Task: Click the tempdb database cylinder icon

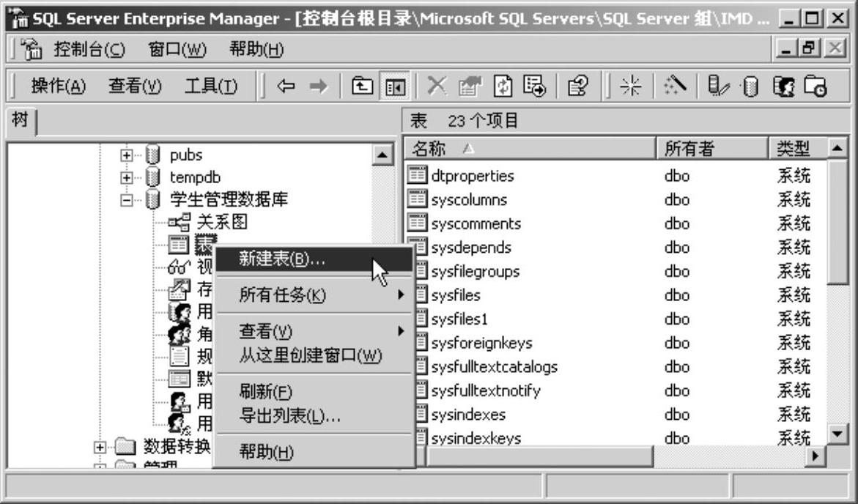Action: click(x=153, y=177)
